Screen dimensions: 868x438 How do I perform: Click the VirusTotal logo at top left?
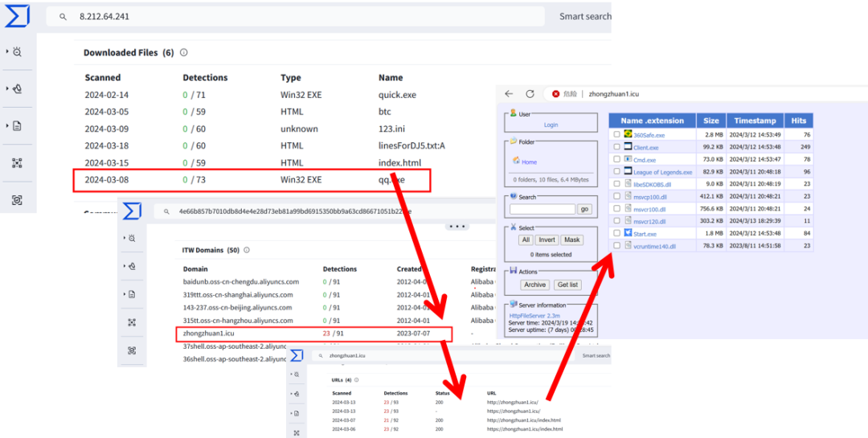pos(17,17)
